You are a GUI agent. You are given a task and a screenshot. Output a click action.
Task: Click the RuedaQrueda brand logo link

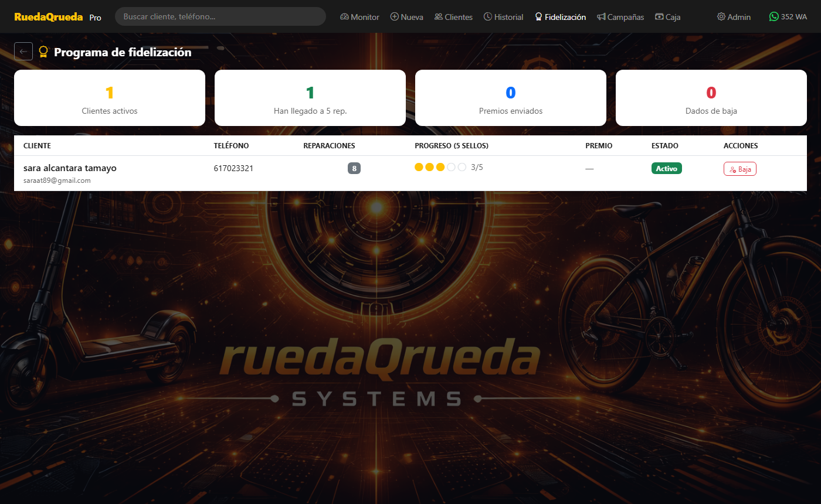[x=49, y=17]
